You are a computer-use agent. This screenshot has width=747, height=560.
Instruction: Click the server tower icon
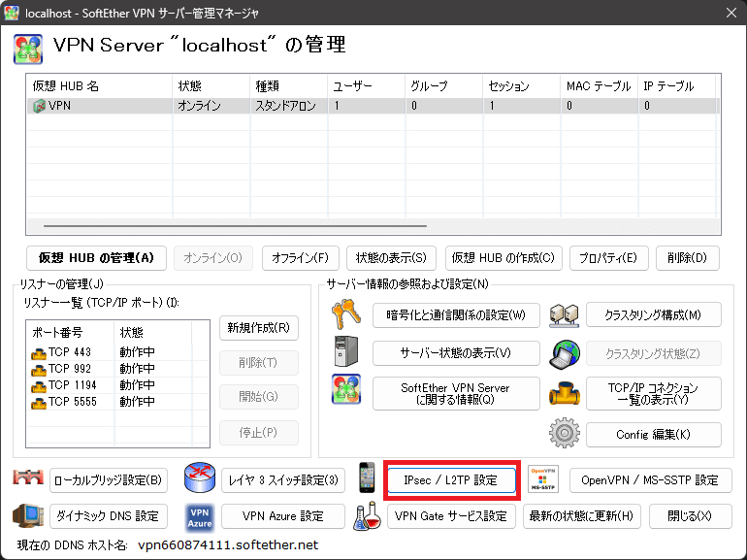point(346,351)
